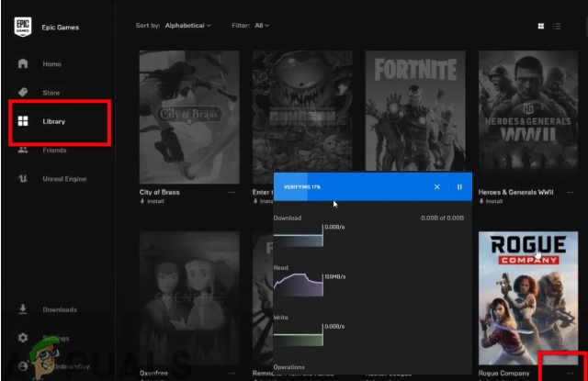
Task: Open Fortnite game thumbnail
Action: 415,112
